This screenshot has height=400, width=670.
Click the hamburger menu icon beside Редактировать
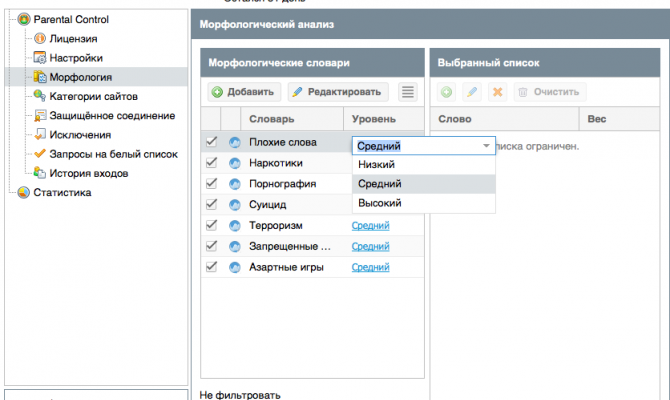(x=407, y=92)
